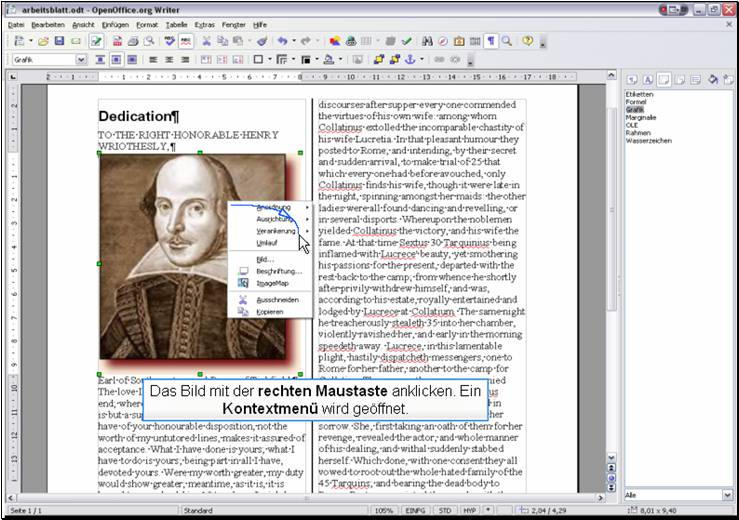Click the Cut scissors toolbar icon
This screenshot has width=739, height=520.
(x=207, y=41)
